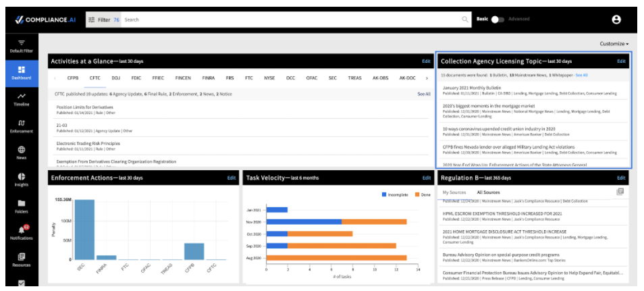
Task: Click the search magnifier icon
Action: coord(464,20)
